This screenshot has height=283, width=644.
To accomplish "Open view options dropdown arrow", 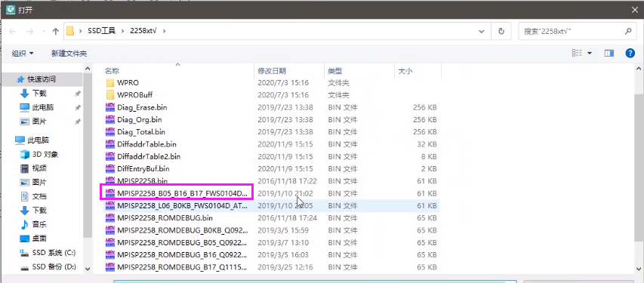I will [x=590, y=54].
